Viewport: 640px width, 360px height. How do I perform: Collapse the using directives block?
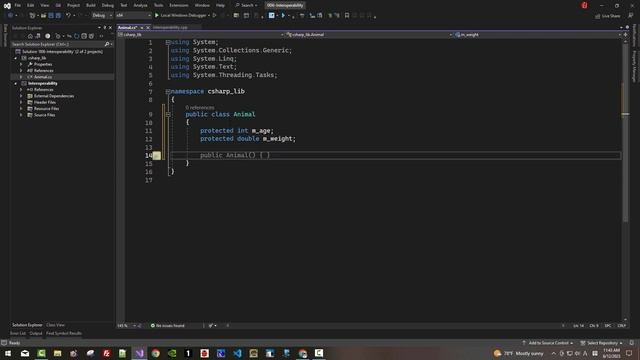pos(168,42)
